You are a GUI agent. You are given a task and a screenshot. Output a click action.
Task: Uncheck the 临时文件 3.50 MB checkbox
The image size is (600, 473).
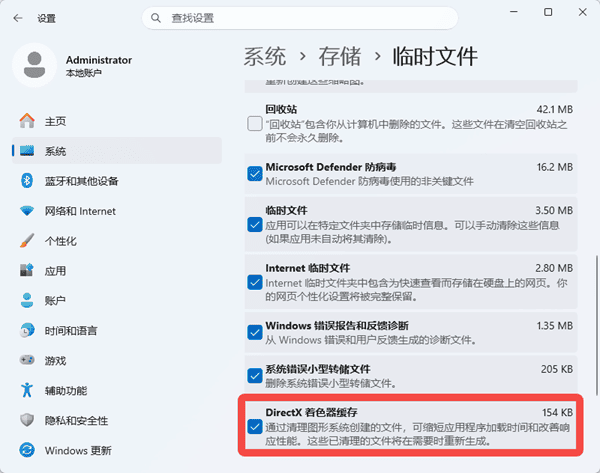(254, 225)
